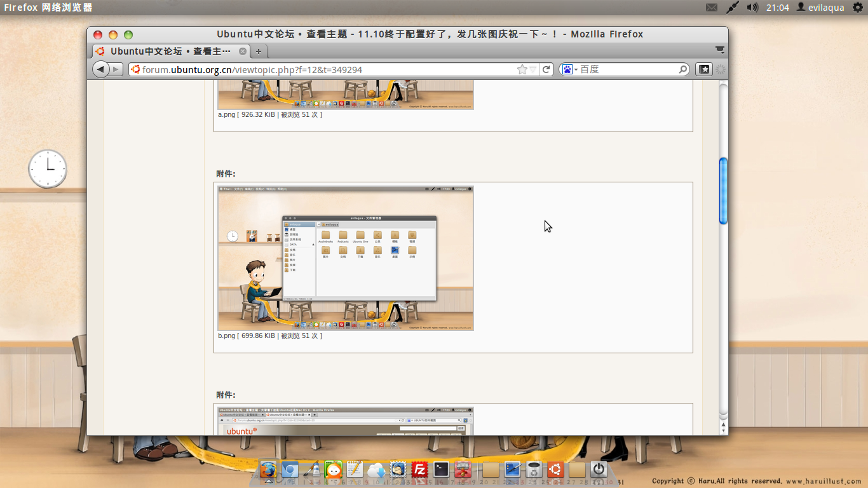Image resolution: width=868 pixels, height=488 pixels.
Task: Click the orange Ubuntu logo dock icon
Action: pos(555,470)
